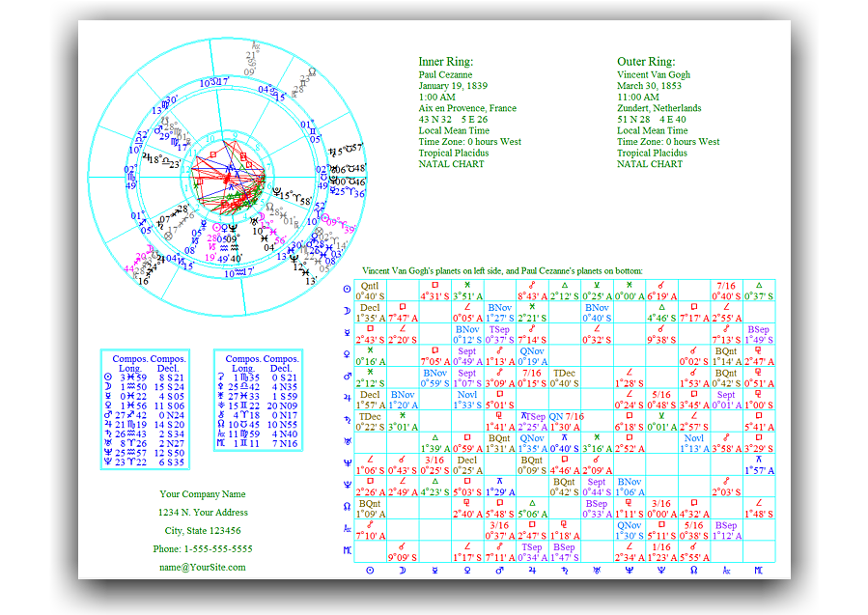Select the name 'Paul Cezanne' under Inner Ring
The width and height of the screenshot is (868, 615).
(x=446, y=74)
